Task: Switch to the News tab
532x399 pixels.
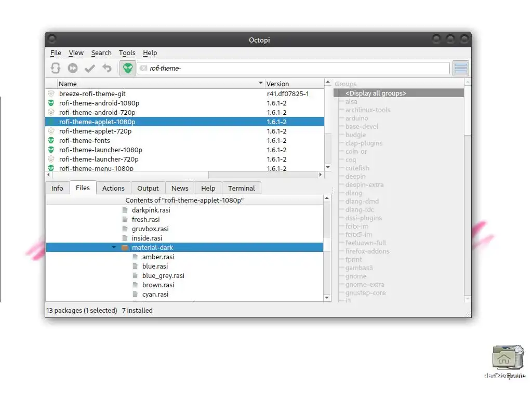Action: (180, 188)
